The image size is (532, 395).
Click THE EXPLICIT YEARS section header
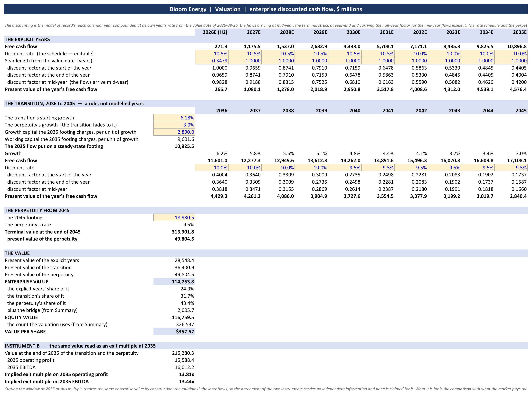click(266, 39)
